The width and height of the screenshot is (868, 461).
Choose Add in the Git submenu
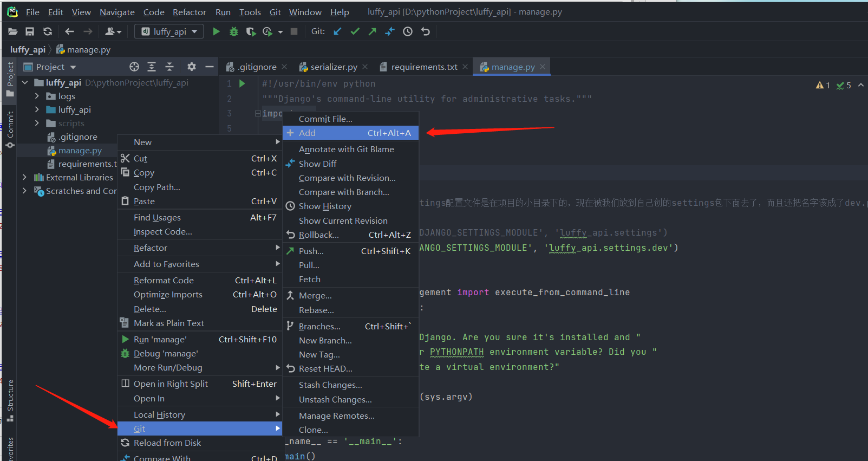351,133
